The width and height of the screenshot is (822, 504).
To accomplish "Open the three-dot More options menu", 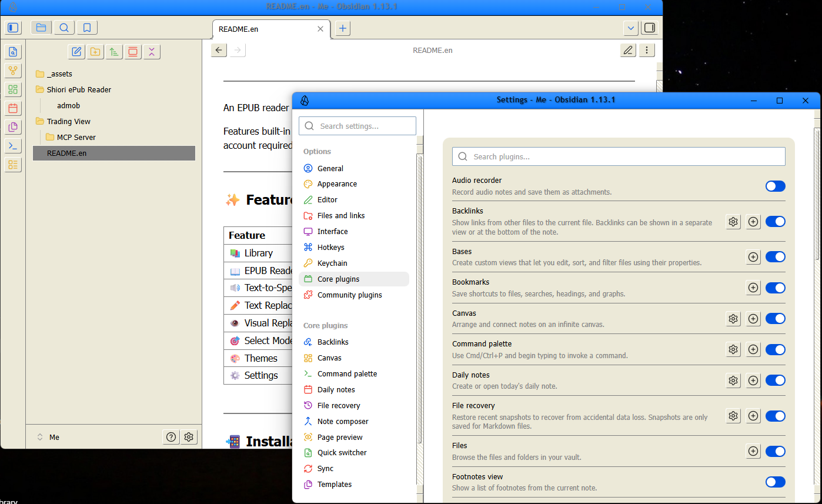I will point(647,50).
